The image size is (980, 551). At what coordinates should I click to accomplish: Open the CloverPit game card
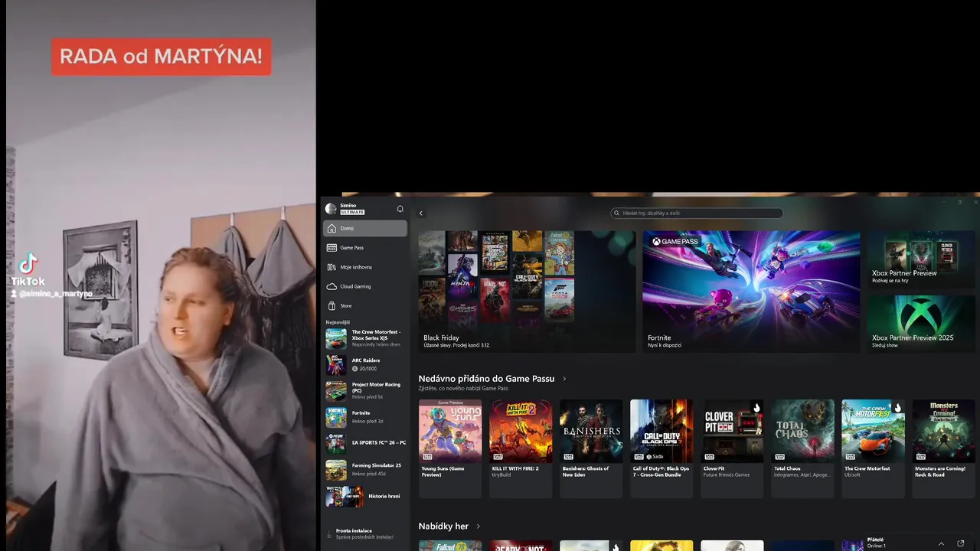732,448
